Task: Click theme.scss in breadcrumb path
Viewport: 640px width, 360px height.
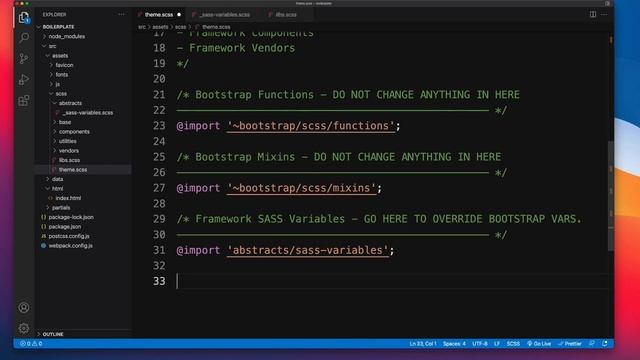Action: point(216,27)
